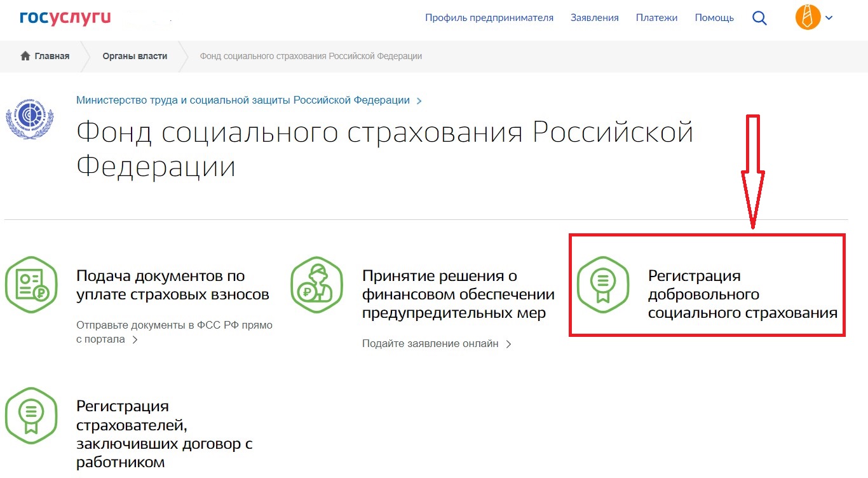Screen dimensions: 868x478
Task: Click the Госуслуги logo
Action: [65, 17]
